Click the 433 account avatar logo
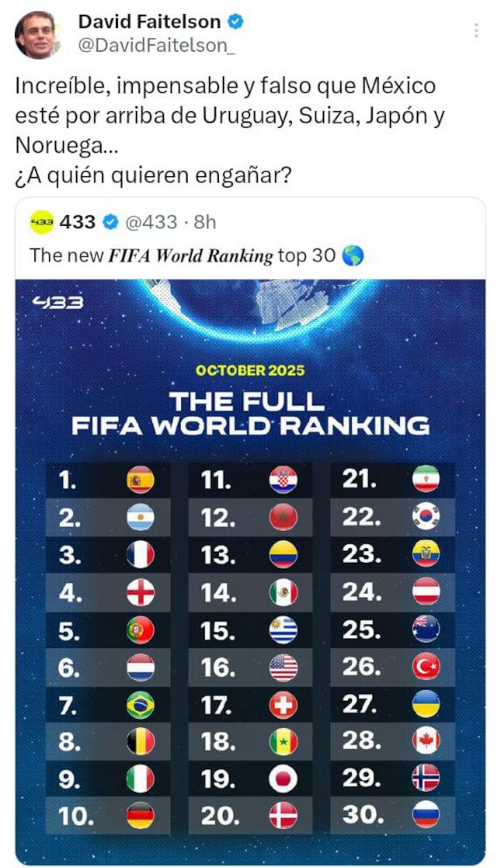 click(x=41, y=221)
